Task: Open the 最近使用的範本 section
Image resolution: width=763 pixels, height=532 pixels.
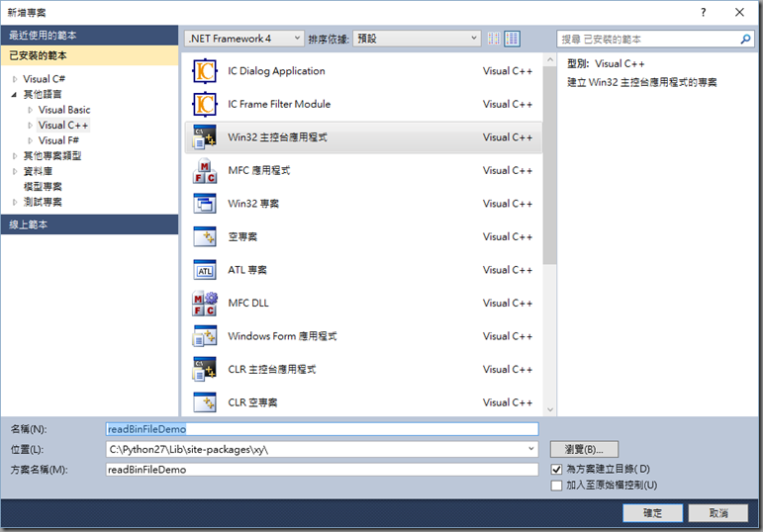Action: (89, 36)
